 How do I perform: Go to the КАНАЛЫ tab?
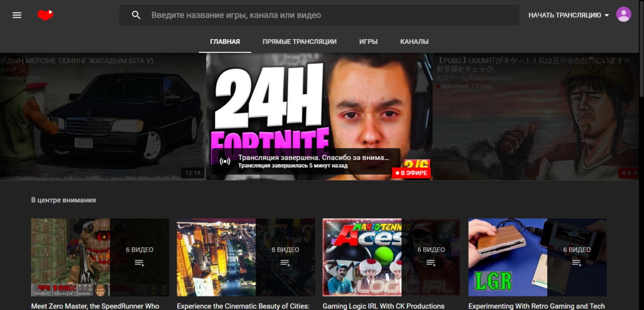414,41
